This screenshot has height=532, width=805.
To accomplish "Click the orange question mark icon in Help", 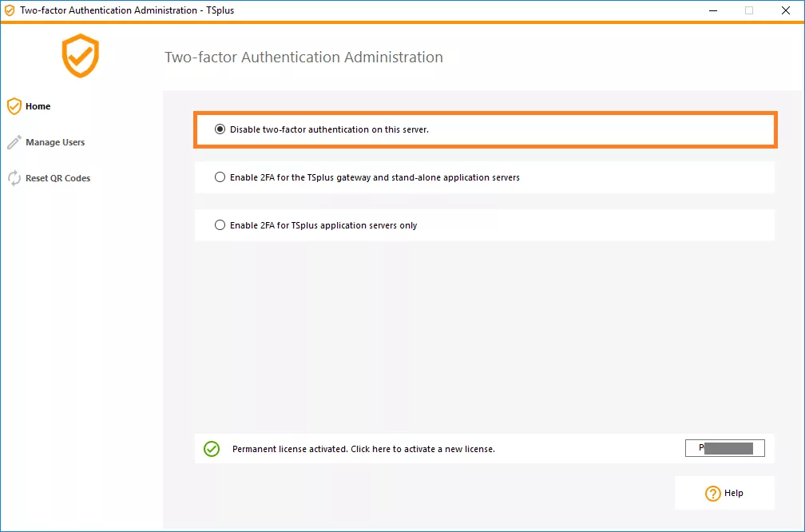I will (713, 493).
